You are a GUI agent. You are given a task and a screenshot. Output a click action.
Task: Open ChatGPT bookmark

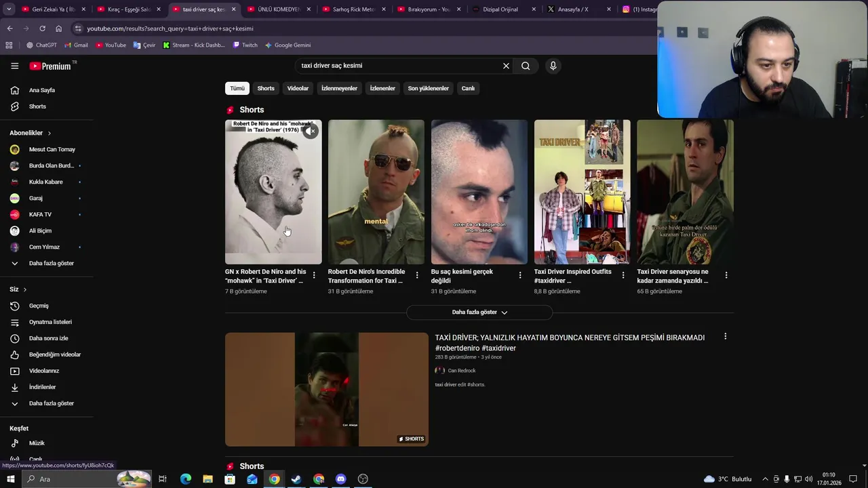pyautogui.click(x=41, y=45)
